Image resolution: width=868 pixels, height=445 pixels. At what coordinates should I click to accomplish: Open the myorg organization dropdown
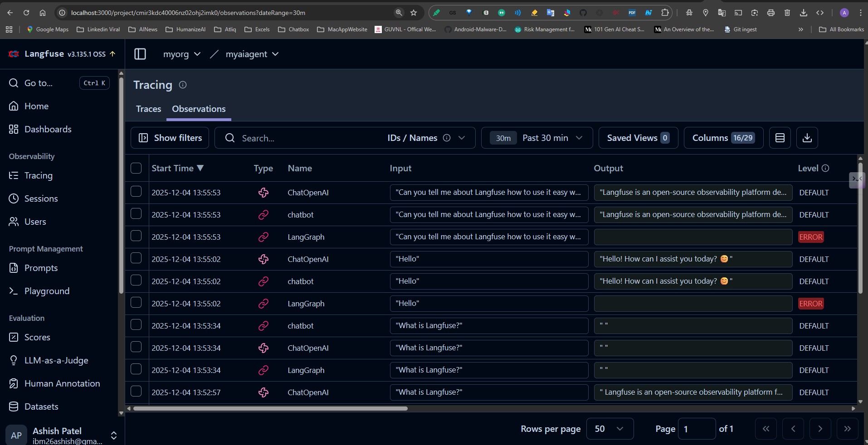[x=182, y=54]
